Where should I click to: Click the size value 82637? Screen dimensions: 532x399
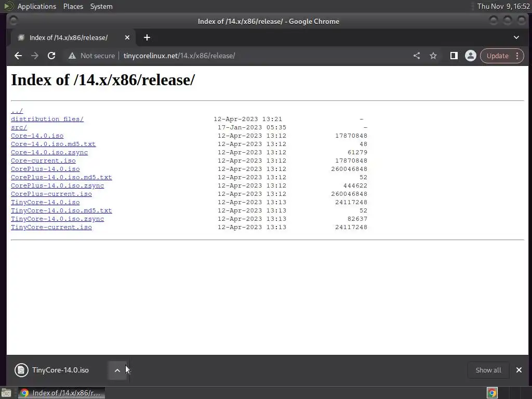tap(357, 219)
